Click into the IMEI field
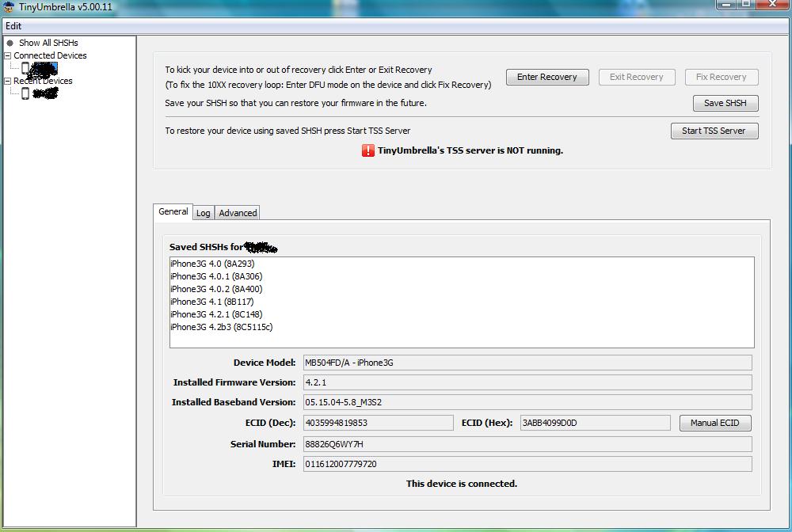Viewport: 792px width, 532px height. pyautogui.click(x=527, y=464)
